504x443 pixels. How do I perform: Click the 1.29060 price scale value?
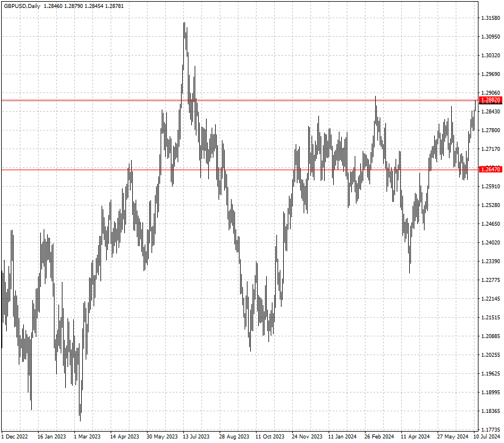[490, 93]
